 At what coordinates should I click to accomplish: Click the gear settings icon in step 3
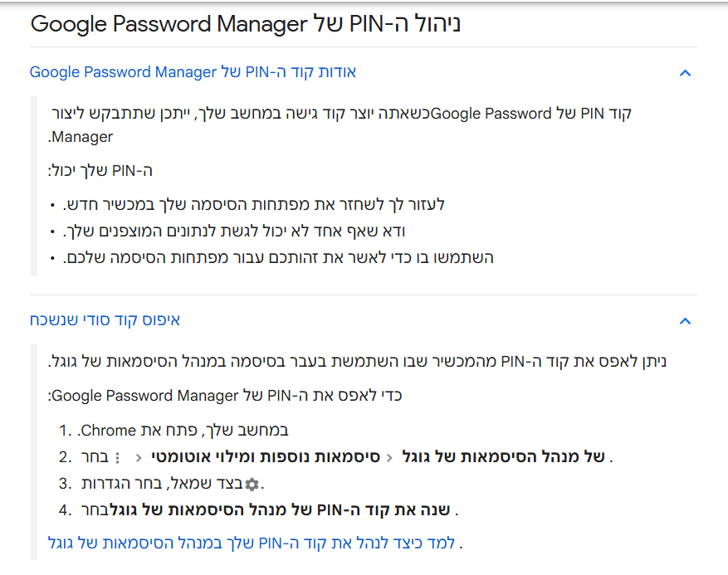252,484
